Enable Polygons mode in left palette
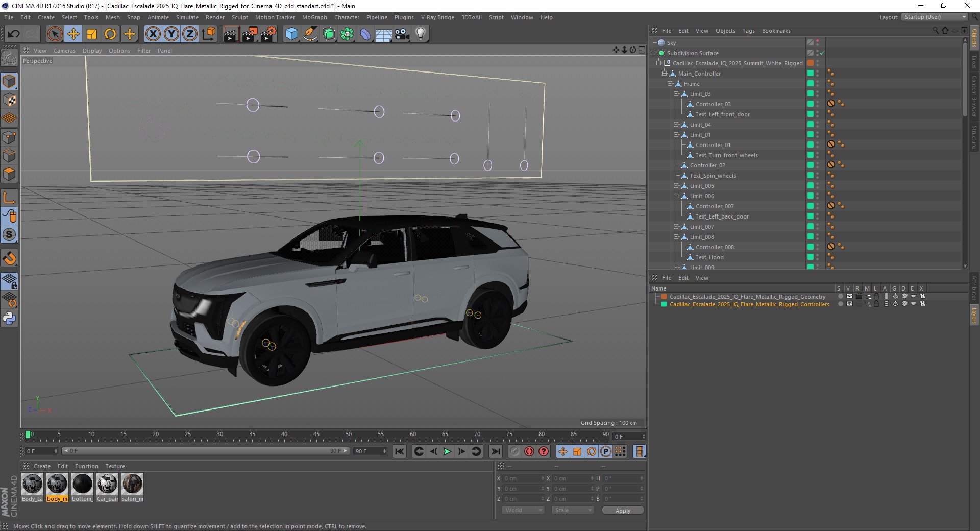 coord(9,174)
